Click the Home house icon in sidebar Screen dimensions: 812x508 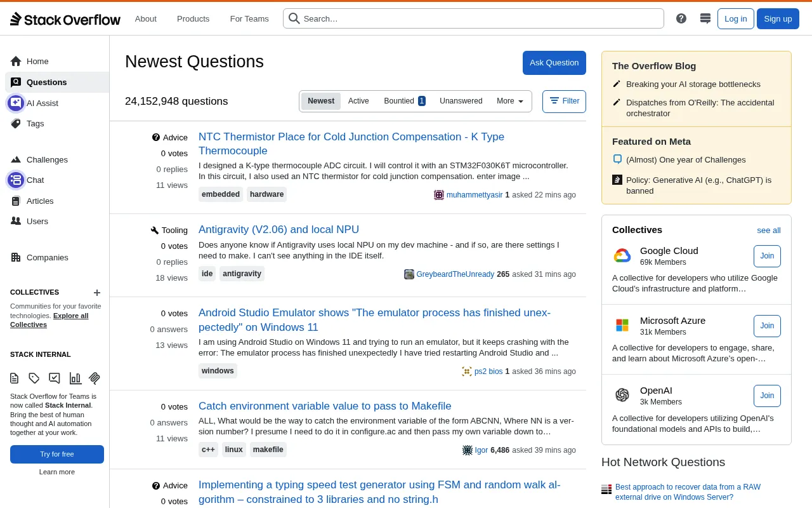pos(16,61)
